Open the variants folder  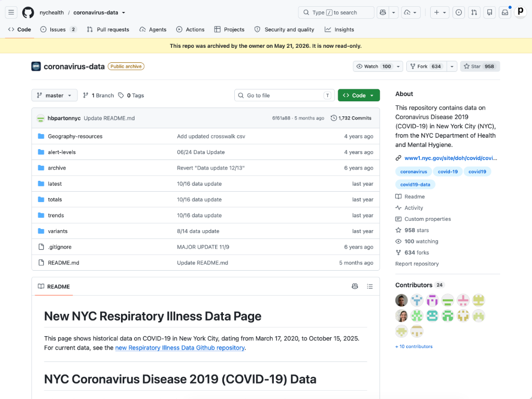click(x=58, y=231)
